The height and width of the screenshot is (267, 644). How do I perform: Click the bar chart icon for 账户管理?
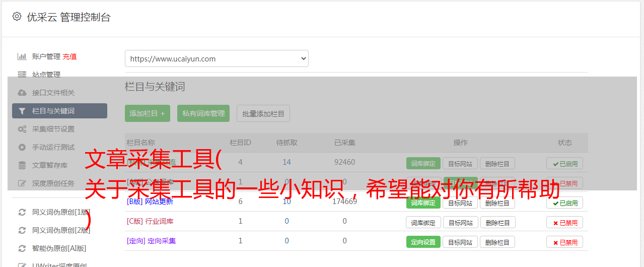[22, 56]
